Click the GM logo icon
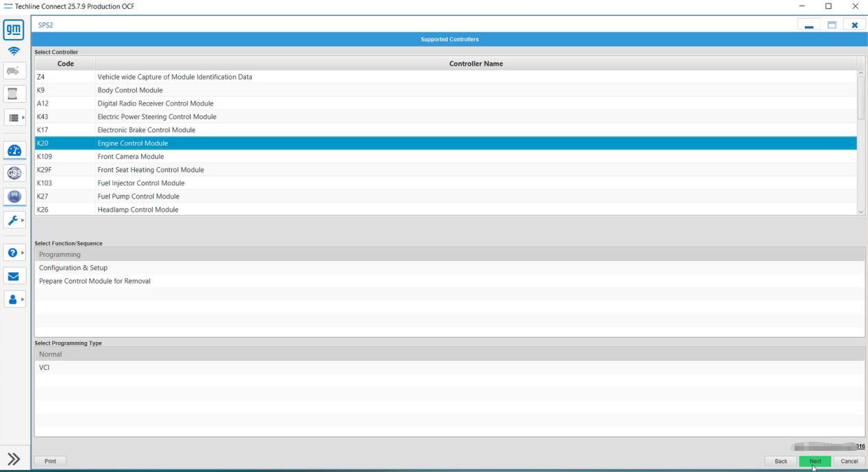The image size is (868, 472). tap(14, 30)
